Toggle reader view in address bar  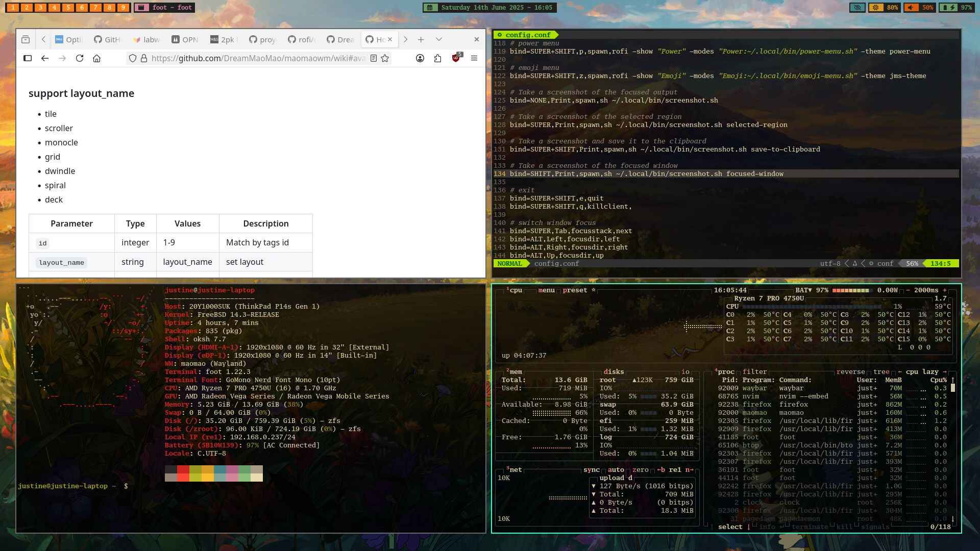coord(374,58)
